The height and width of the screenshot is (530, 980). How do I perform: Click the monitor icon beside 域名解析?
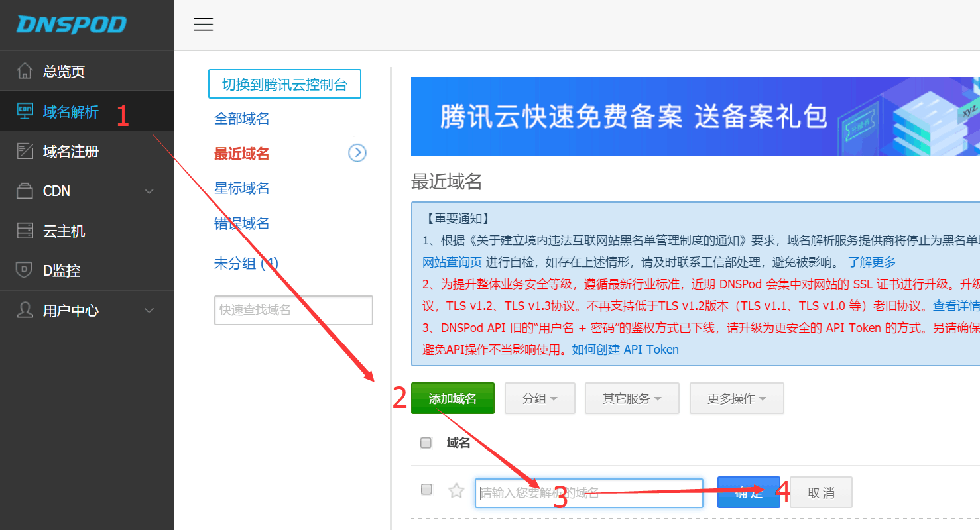click(25, 111)
